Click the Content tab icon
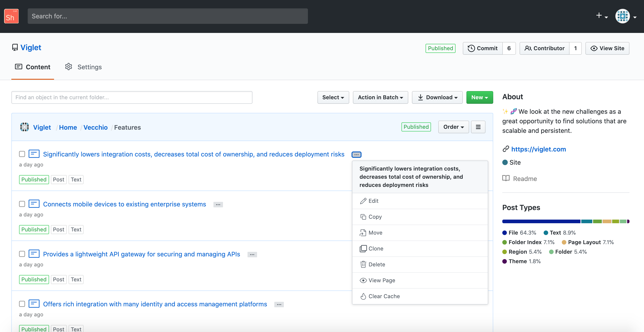This screenshot has height=332, width=644. tap(18, 67)
